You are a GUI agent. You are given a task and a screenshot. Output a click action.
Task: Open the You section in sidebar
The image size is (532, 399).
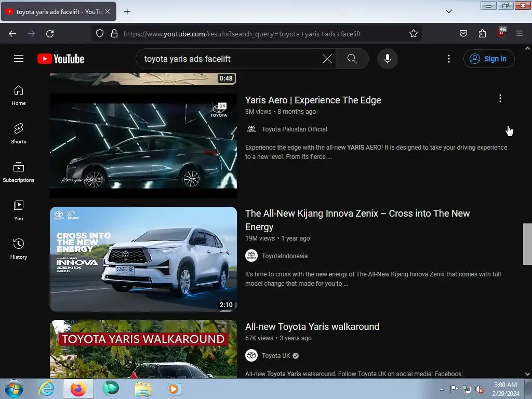pyautogui.click(x=19, y=211)
